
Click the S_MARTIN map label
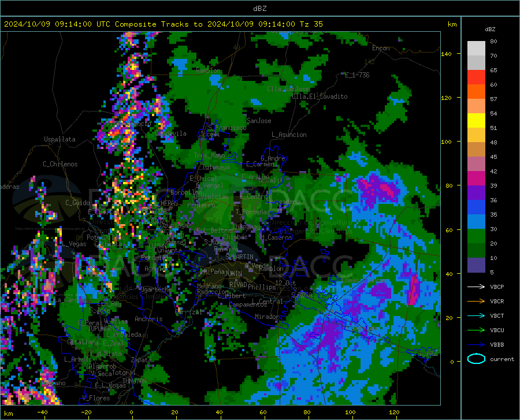pos(239,257)
